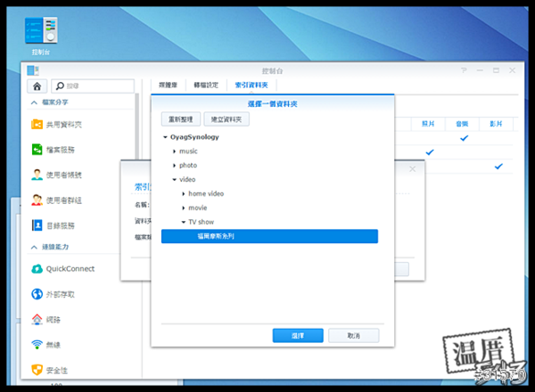Click the 建立資料夾 create folder button

226,118
